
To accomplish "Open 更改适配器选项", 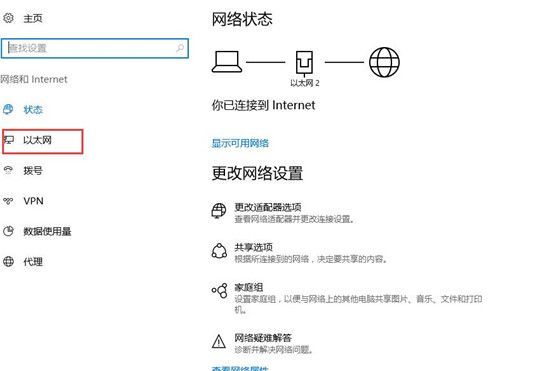I will 268,207.
